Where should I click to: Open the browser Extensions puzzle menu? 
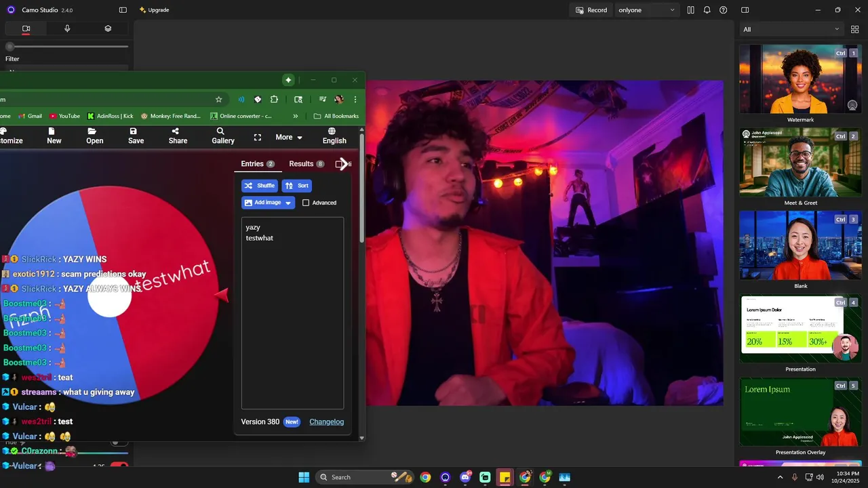[274, 100]
